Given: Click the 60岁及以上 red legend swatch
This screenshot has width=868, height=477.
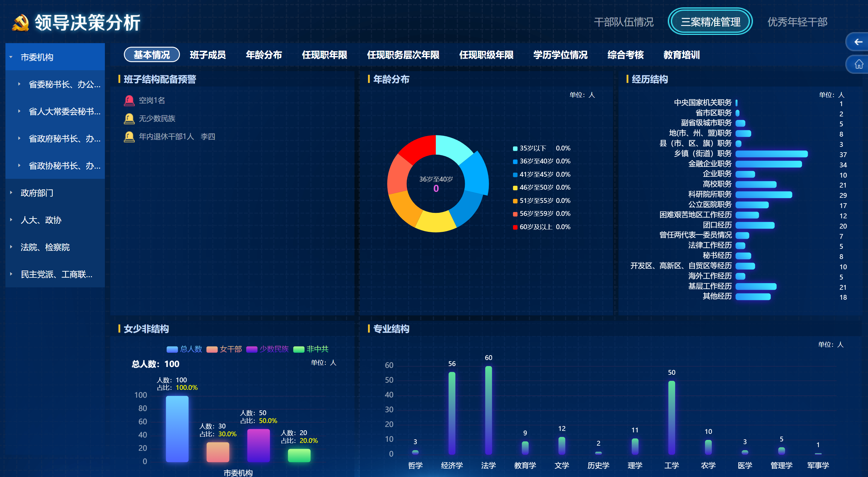Looking at the screenshot, I should [515, 227].
